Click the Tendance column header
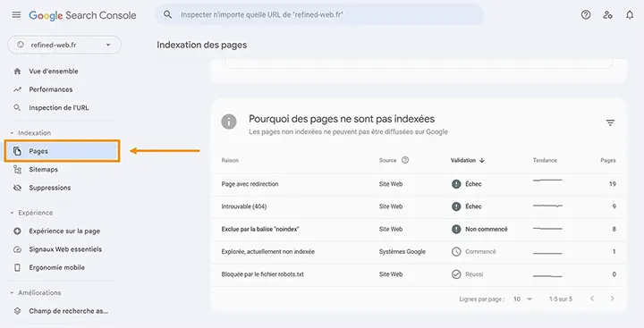 click(545, 161)
